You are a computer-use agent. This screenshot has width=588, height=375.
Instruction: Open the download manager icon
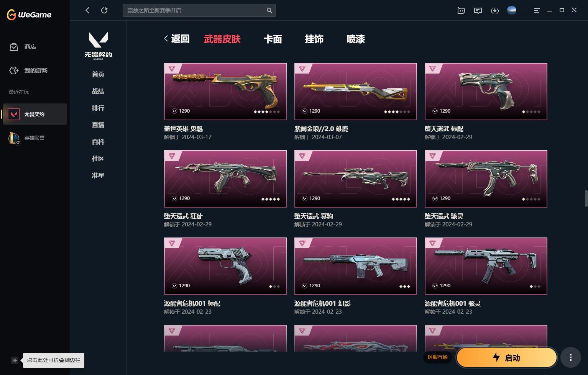click(x=495, y=11)
